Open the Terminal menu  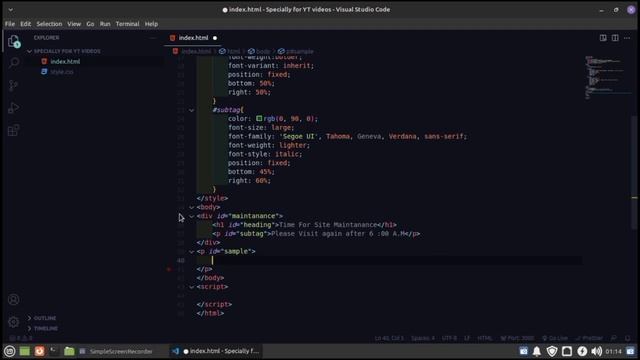pyautogui.click(x=127, y=24)
